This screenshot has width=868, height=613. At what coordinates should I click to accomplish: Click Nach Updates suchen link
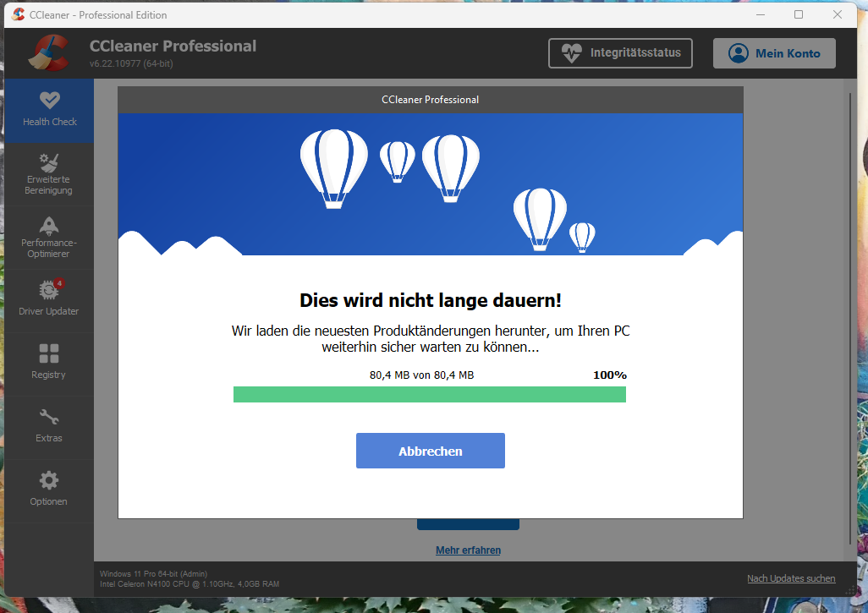(790, 578)
